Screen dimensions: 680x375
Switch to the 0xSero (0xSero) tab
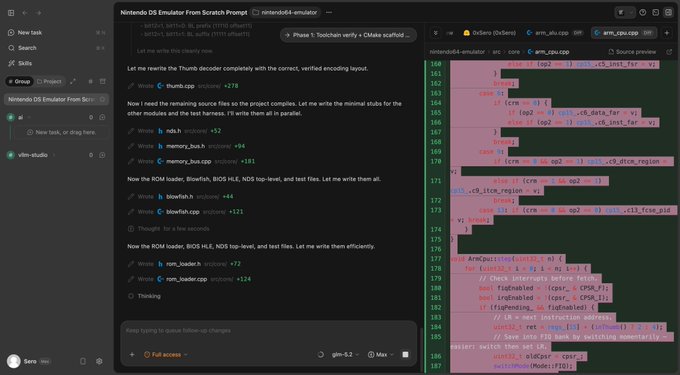click(490, 33)
